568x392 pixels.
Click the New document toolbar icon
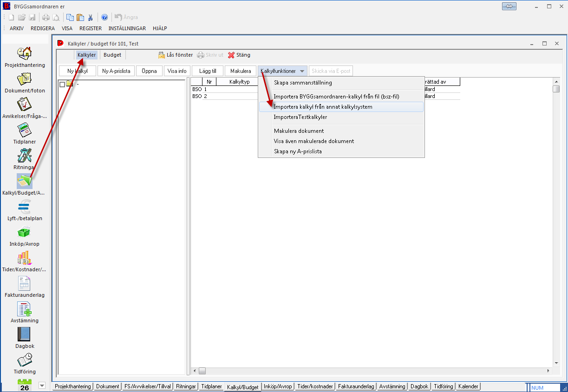point(11,17)
